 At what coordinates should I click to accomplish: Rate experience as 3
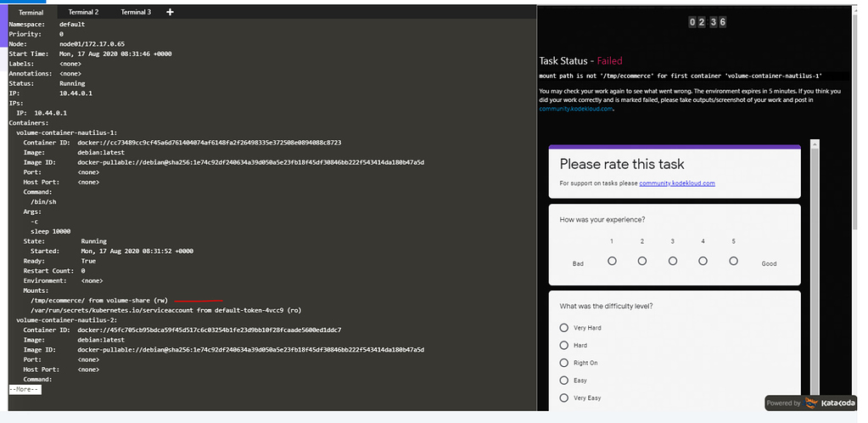coord(673,261)
